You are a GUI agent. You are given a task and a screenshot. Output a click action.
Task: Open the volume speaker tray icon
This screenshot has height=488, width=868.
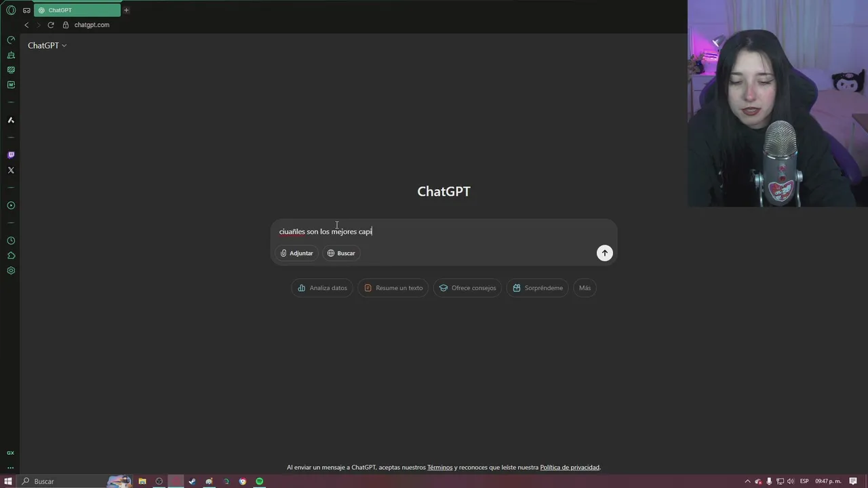[791, 481]
